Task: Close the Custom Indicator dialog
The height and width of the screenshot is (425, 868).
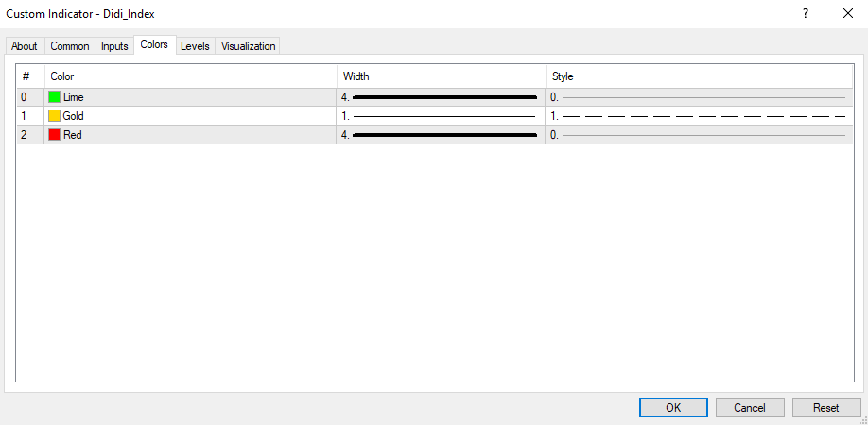Action: click(847, 14)
